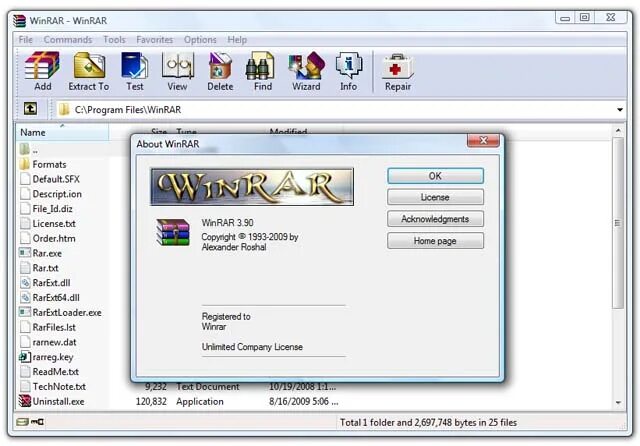Click the vertical scrollbar thumb

(x=618, y=223)
